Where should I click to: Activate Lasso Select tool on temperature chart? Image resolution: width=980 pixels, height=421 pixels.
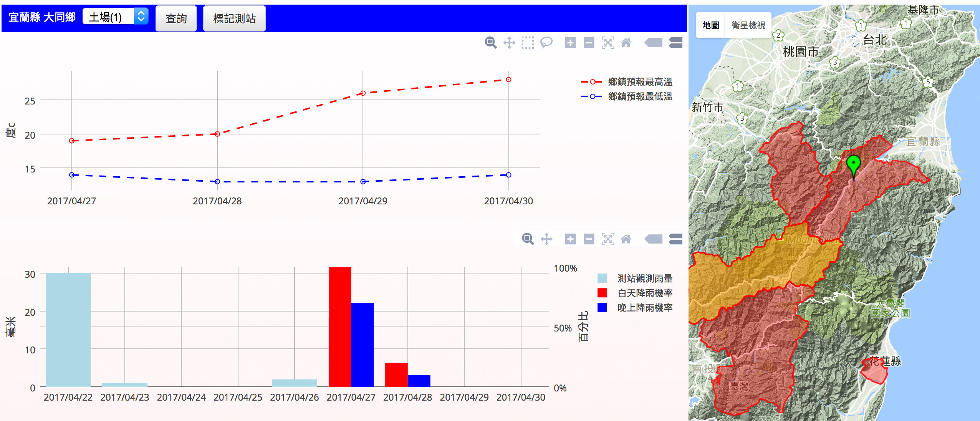tap(546, 43)
